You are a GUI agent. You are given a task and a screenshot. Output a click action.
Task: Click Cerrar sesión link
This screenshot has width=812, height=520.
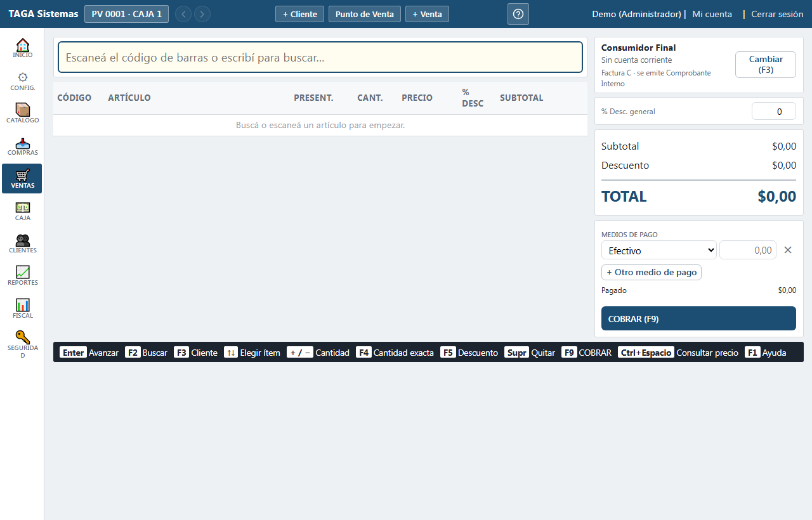(x=777, y=14)
